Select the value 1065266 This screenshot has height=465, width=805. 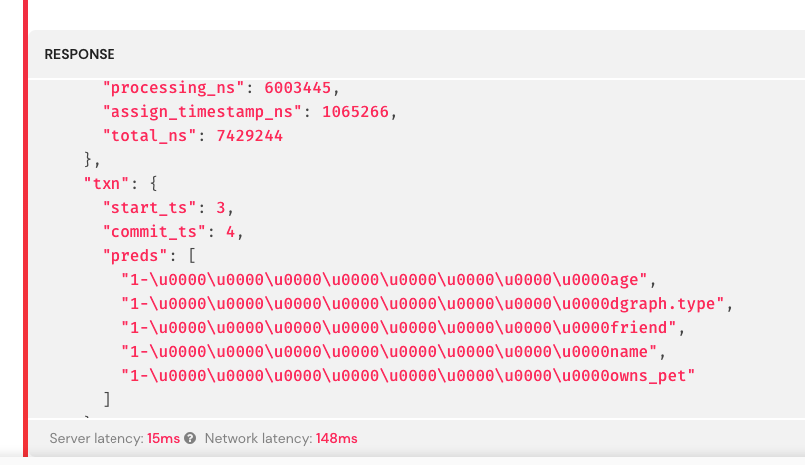tap(355, 112)
